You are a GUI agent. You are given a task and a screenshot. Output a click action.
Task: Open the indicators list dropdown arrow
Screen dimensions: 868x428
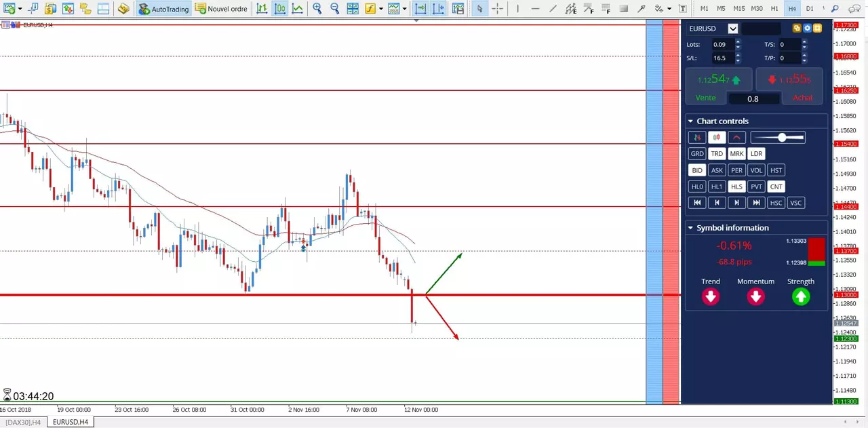(381, 9)
